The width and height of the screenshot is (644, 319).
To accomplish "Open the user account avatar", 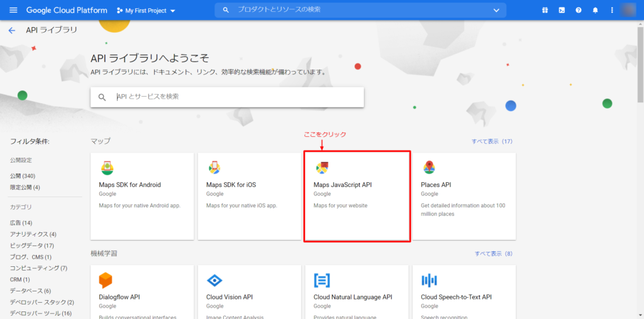I will coord(628,10).
